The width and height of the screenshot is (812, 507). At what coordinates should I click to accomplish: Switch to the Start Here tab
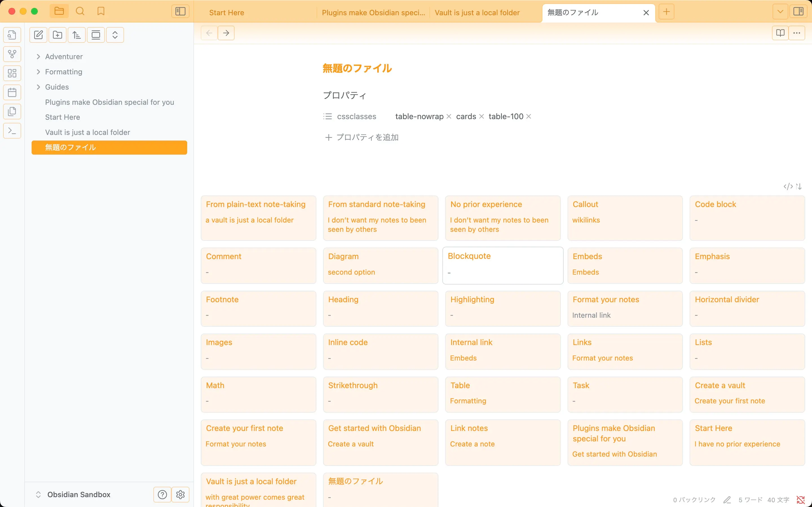[226, 13]
